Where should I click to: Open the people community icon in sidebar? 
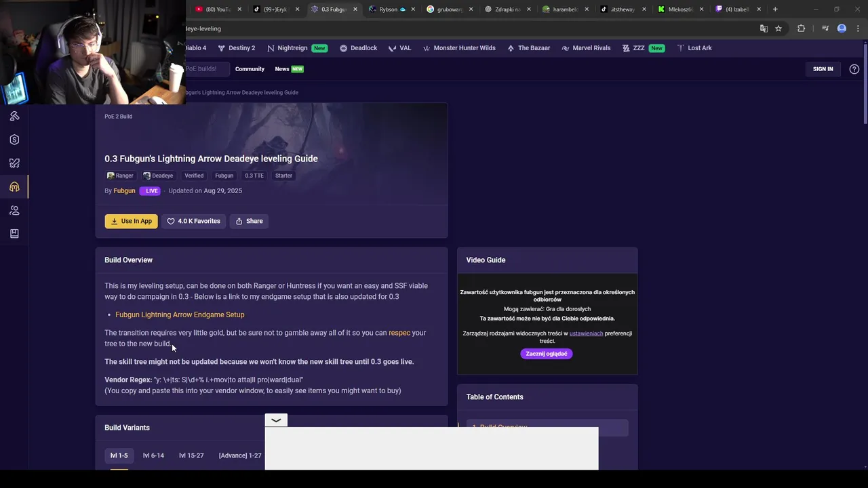pos(14,211)
